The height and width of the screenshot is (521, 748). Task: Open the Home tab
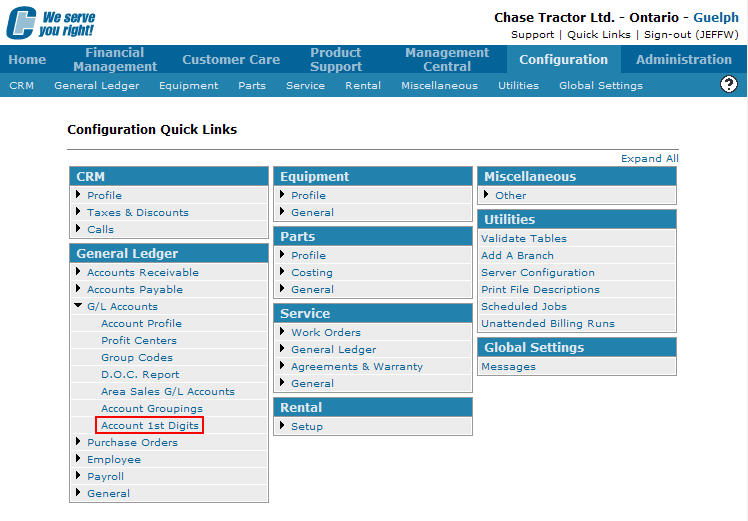pos(27,60)
